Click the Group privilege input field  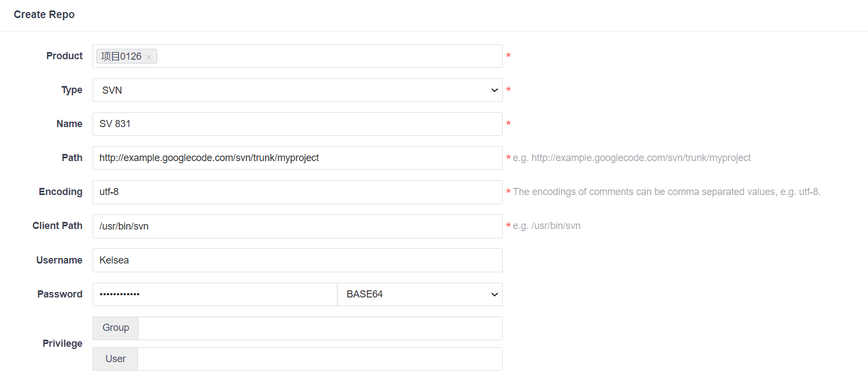click(x=320, y=328)
